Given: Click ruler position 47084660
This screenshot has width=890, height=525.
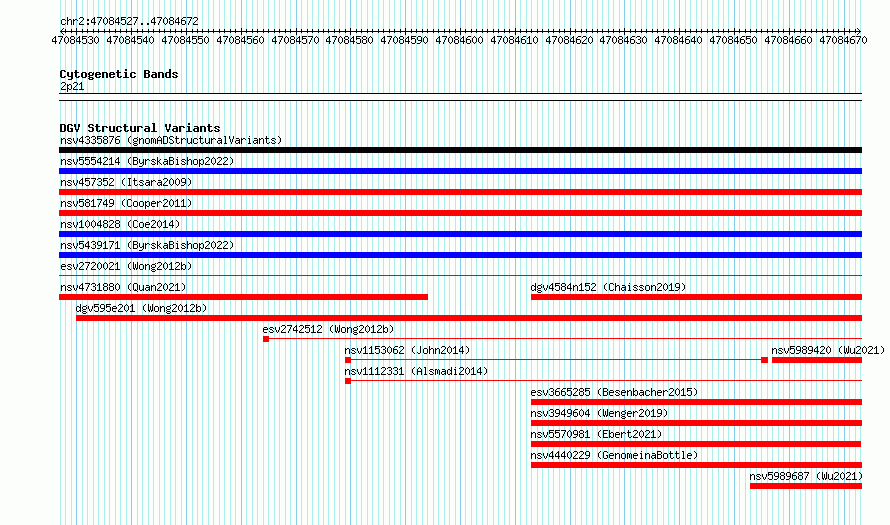Looking at the screenshot, I should [x=788, y=40].
